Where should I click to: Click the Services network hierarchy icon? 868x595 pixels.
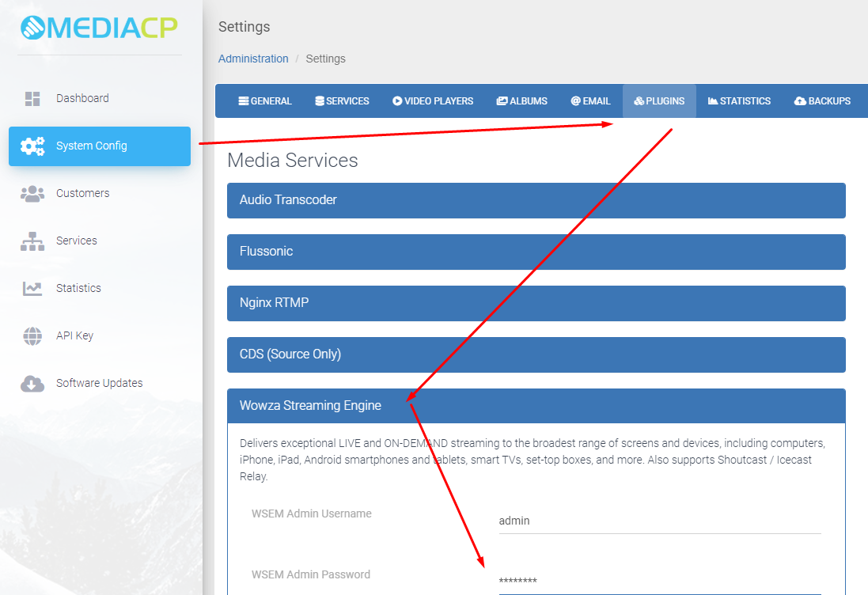(x=32, y=241)
